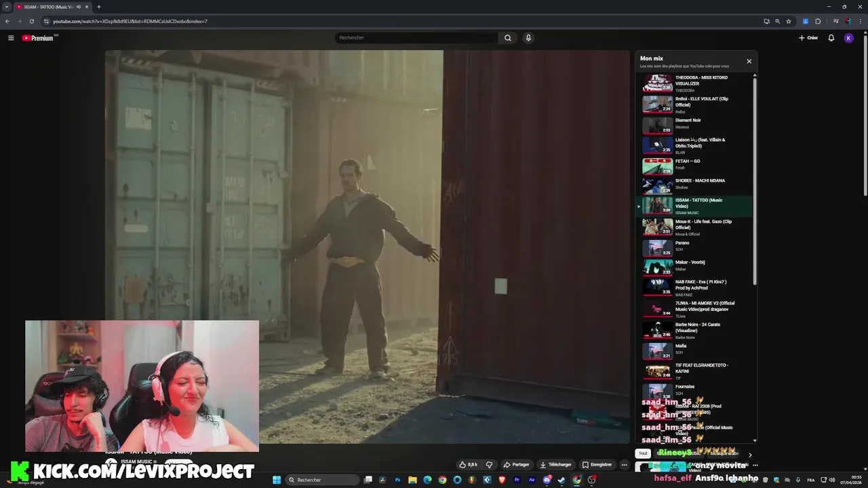The width and height of the screenshot is (868, 488).
Task: Open After Effects from the taskbar
Action: point(532,480)
